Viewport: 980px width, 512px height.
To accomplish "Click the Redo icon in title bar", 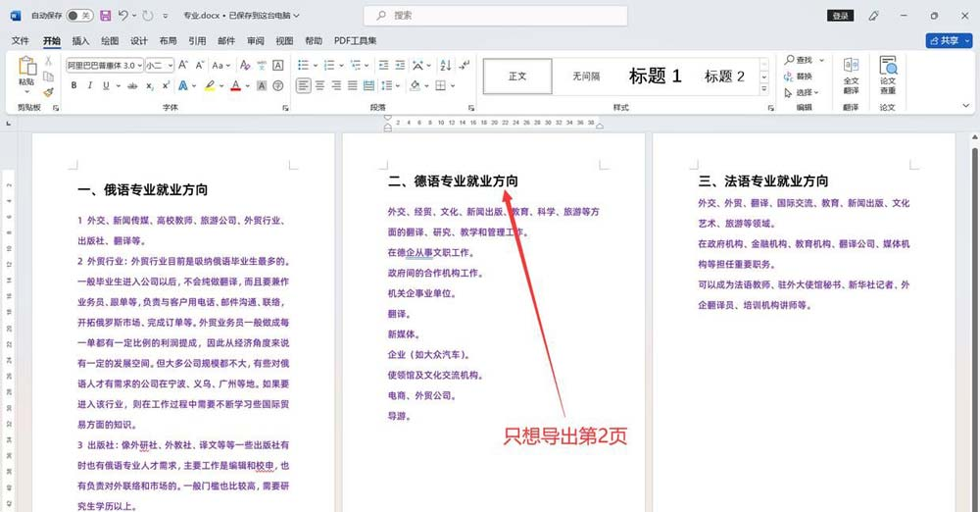I will click(148, 15).
